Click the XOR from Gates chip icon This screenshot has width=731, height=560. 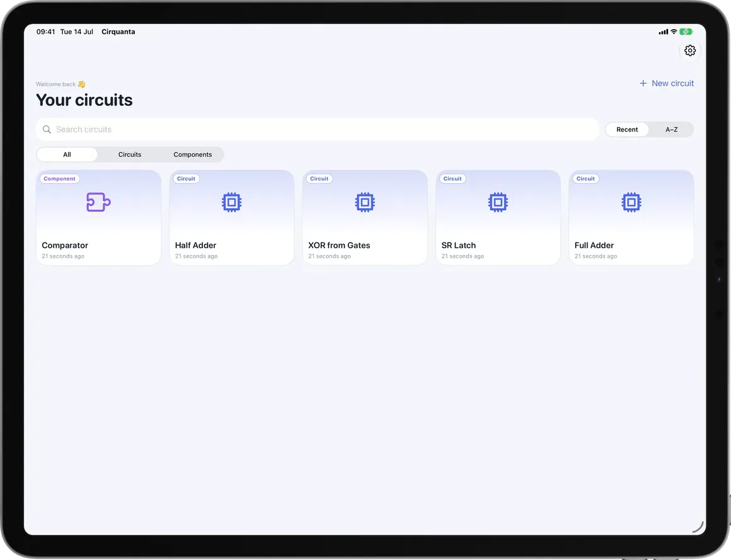365,202
